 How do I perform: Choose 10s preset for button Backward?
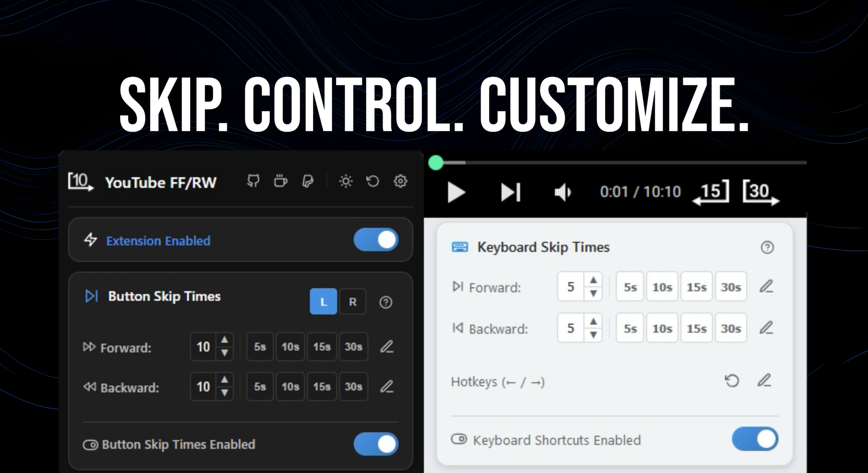point(290,387)
